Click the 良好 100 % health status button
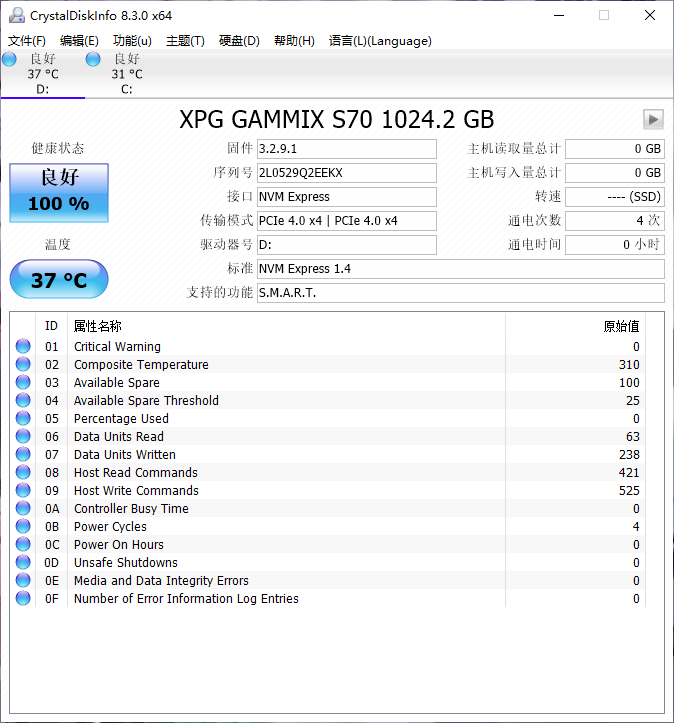 click(x=59, y=193)
